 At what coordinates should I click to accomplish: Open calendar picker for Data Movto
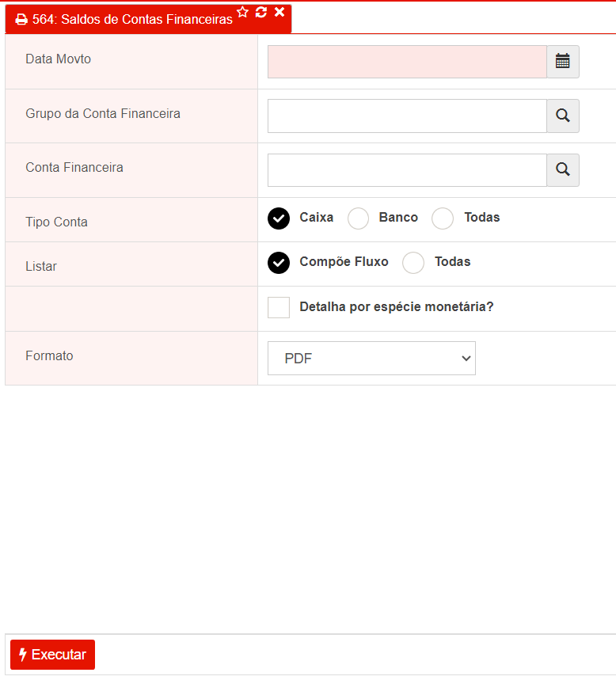(x=563, y=62)
